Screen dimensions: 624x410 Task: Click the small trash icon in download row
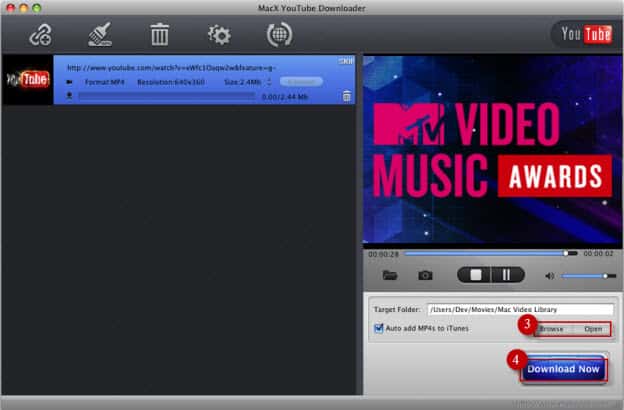(x=347, y=96)
